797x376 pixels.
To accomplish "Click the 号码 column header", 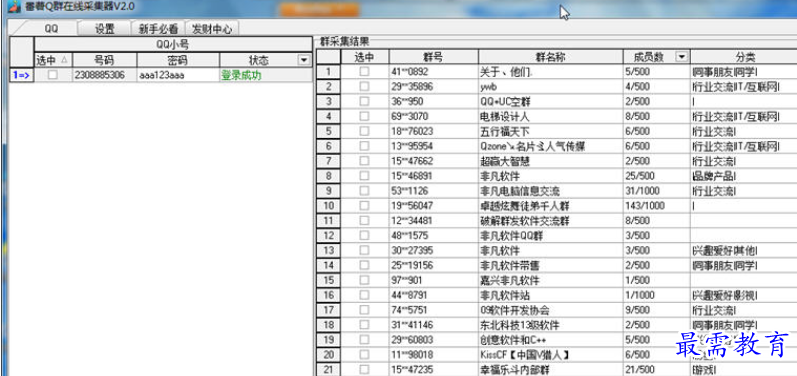I will point(104,60).
